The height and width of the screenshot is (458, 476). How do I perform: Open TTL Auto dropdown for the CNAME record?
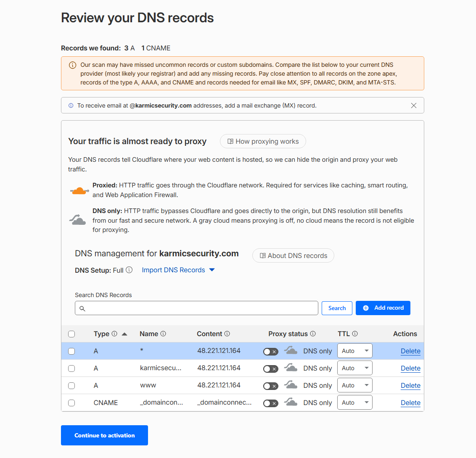tap(354, 403)
